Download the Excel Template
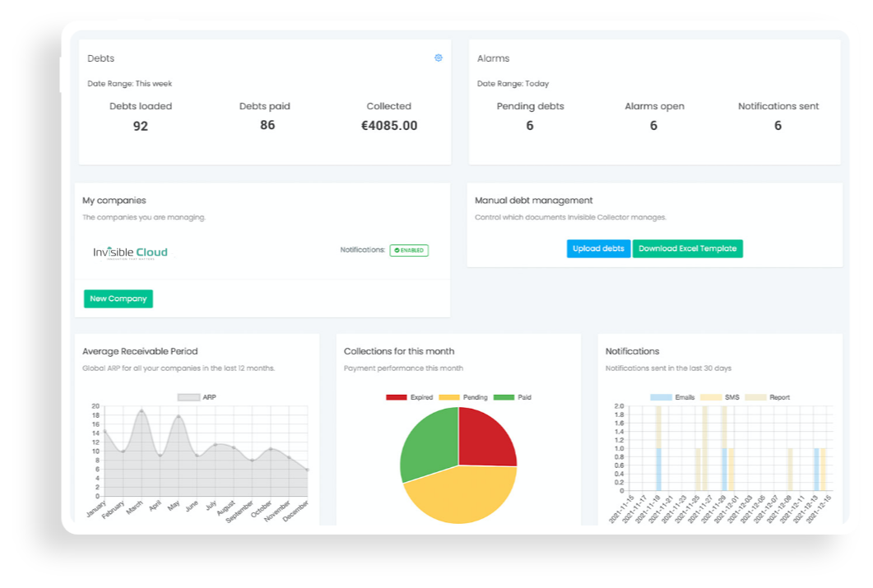The width and height of the screenshot is (873, 588). [687, 248]
